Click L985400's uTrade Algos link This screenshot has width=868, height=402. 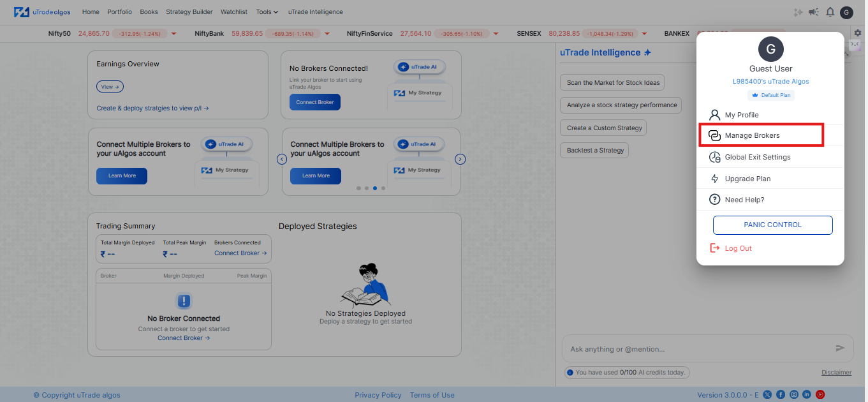[770, 82]
